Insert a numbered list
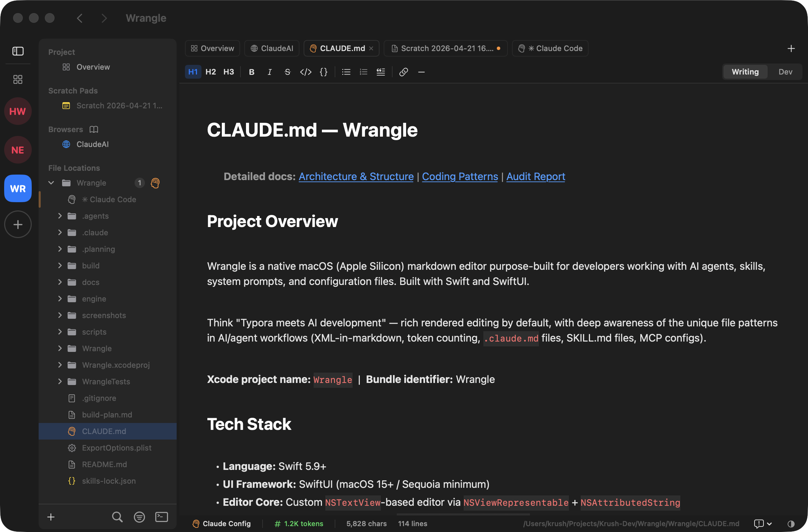The image size is (808, 532). pyautogui.click(x=364, y=72)
